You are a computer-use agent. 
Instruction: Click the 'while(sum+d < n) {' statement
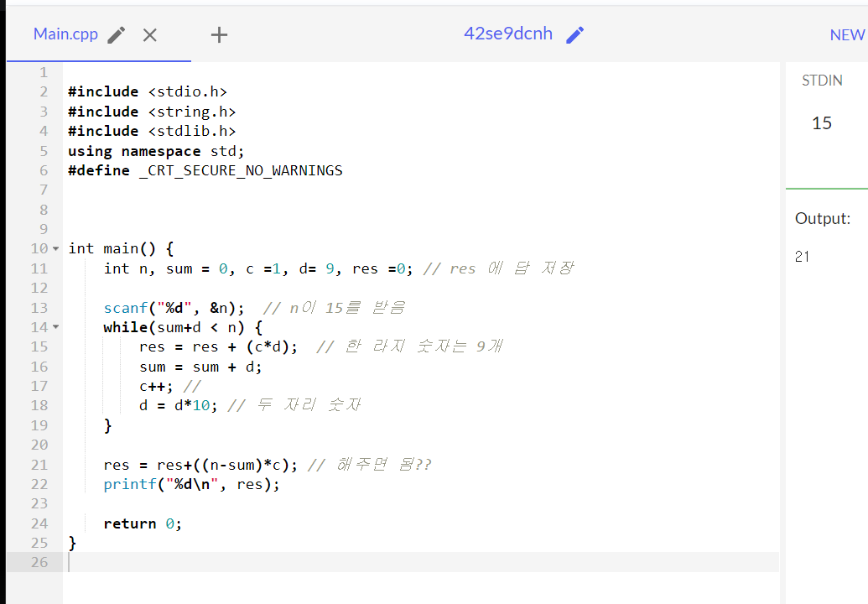[183, 327]
